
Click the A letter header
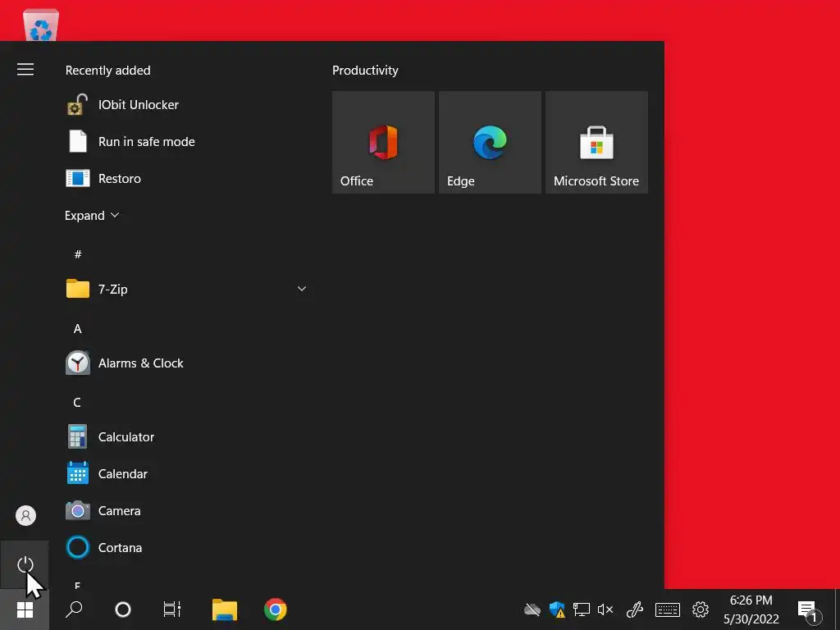(78, 328)
